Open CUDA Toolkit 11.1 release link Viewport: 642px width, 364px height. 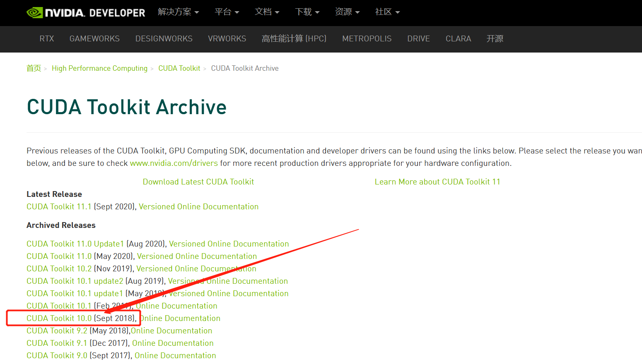click(59, 206)
